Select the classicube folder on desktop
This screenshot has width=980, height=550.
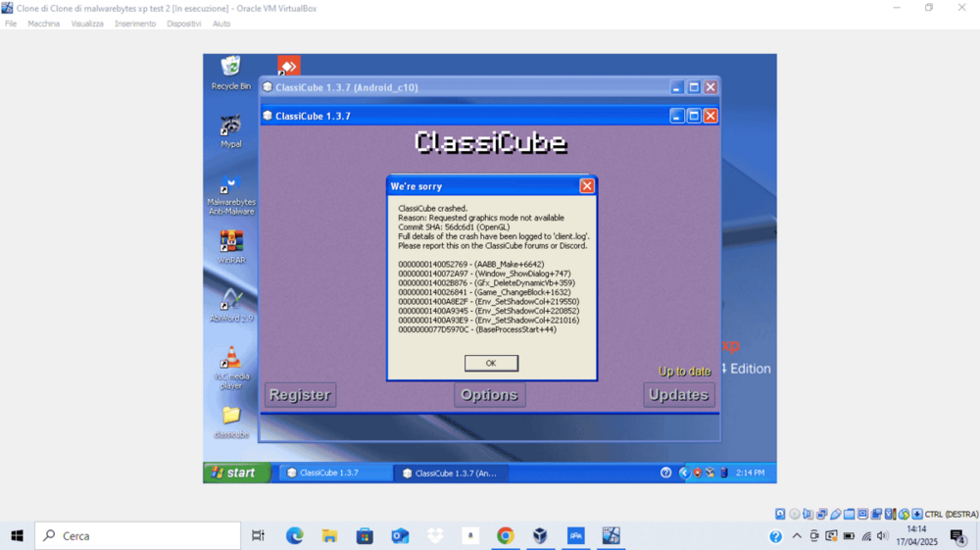(x=231, y=422)
